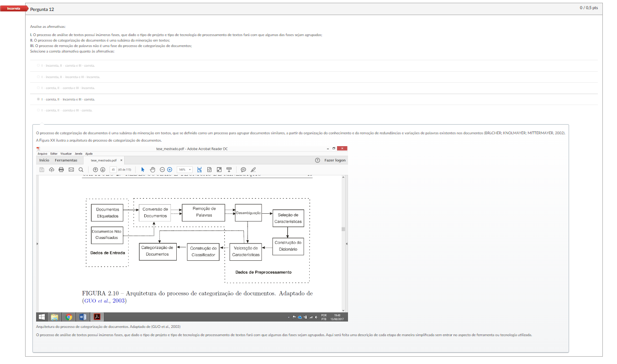This screenshot has height=364, width=617.
Task: Open the 146% zoom level dropdown
Action: point(185,169)
